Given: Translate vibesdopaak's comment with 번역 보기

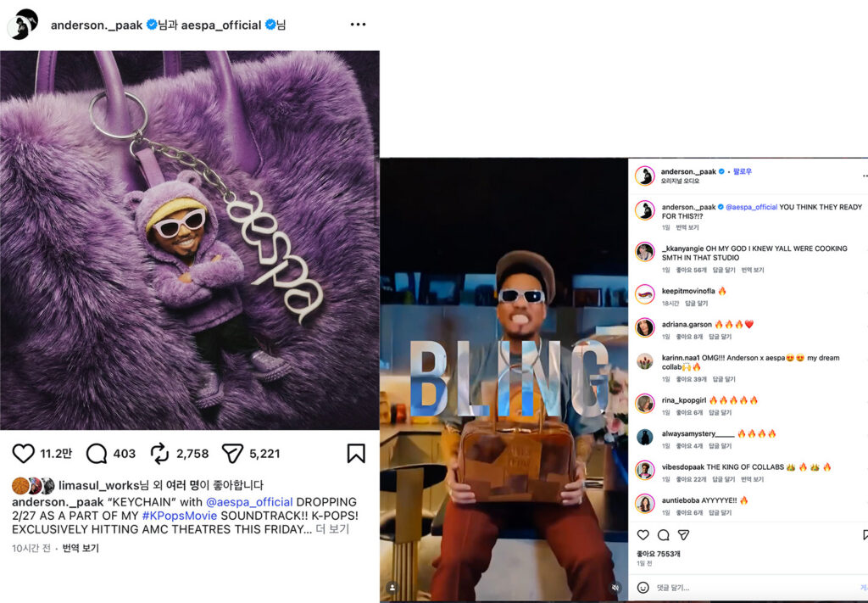Looking at the screenshot, I should pyautogui.click(x=753, y=480).
